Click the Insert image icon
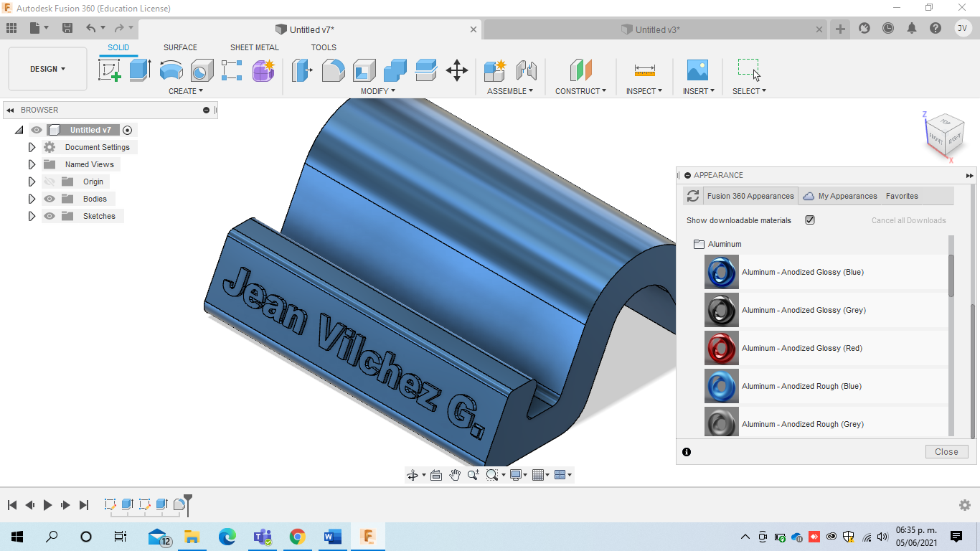Image resolution: width=980 pixels, height=551 pixels. [697, 70]
